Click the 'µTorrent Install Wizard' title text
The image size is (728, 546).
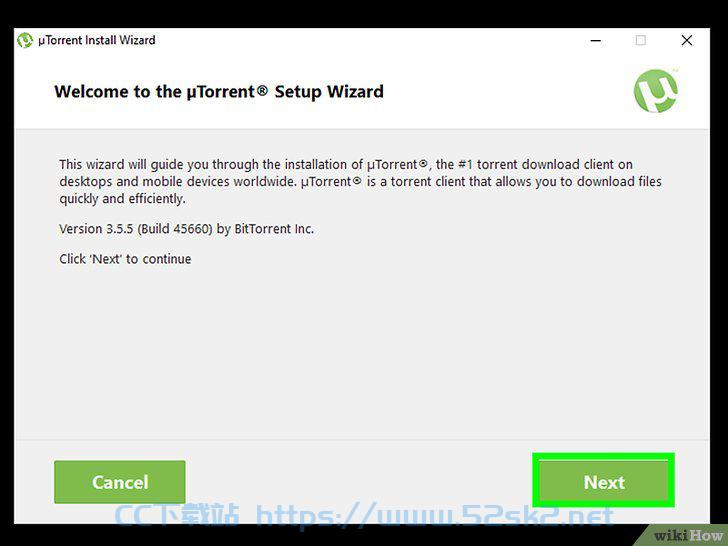(97, 40)
